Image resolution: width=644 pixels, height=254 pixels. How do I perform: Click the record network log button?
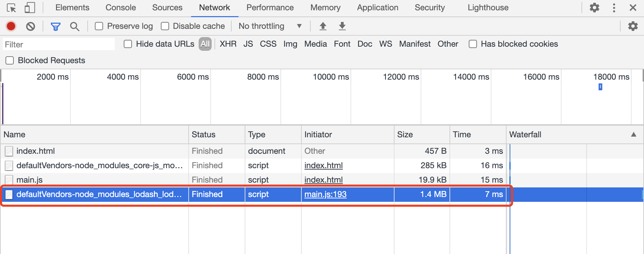(11, 26)
